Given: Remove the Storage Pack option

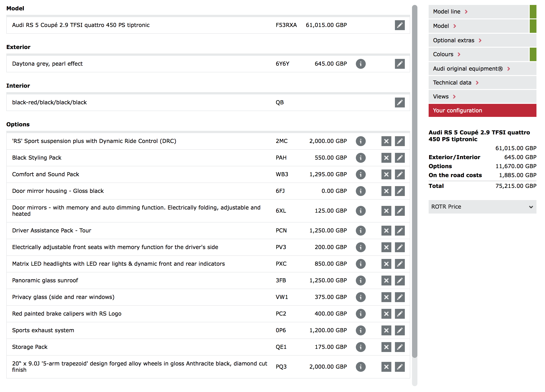Looking at the screenshot, I should (x=386, y=347).
